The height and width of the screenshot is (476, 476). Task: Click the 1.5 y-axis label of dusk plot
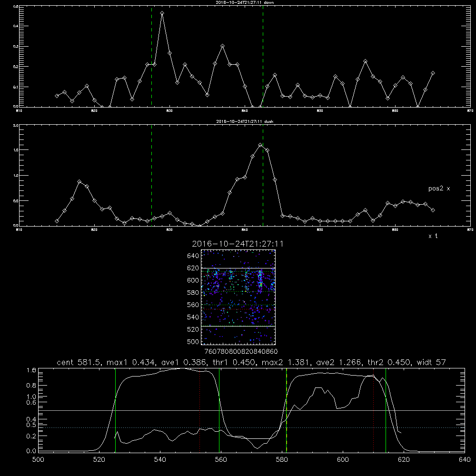click(16, 150)
